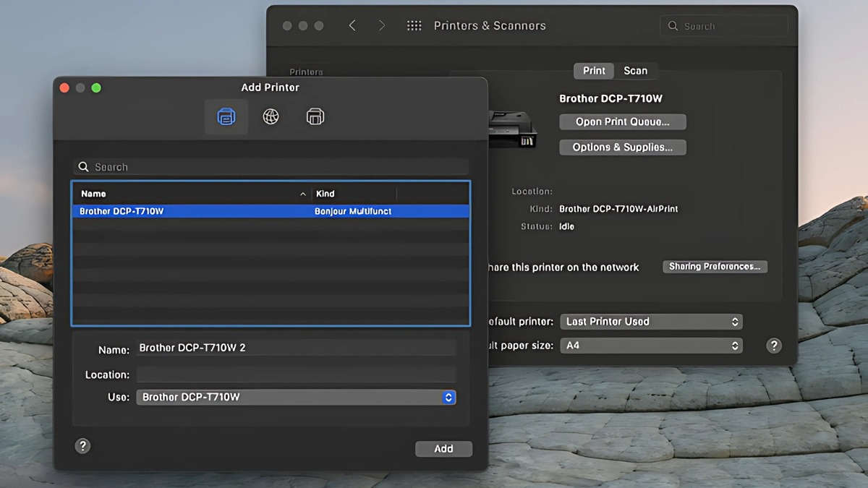Open the default paper size A4 dropdown
This screenshot has width=868, height=488.
tap(652, 346)
